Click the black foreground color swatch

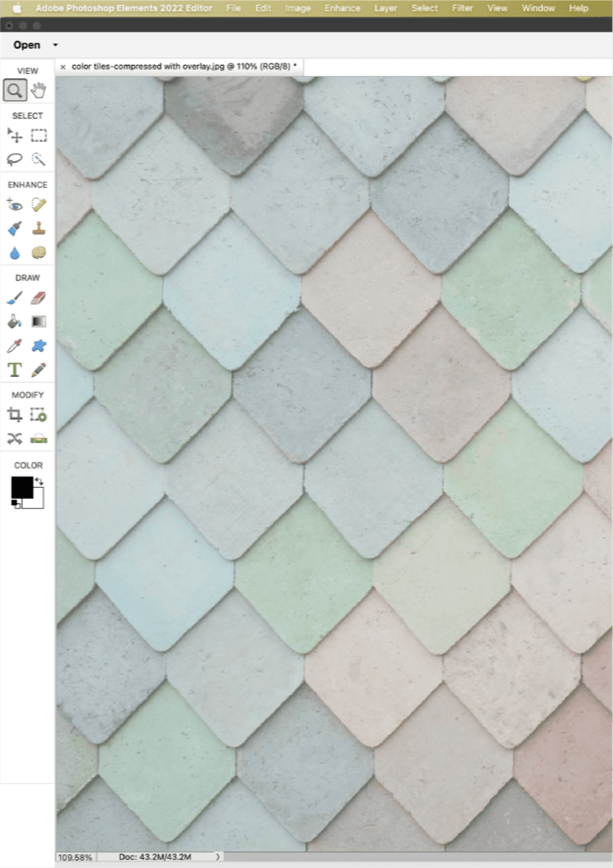22,487
